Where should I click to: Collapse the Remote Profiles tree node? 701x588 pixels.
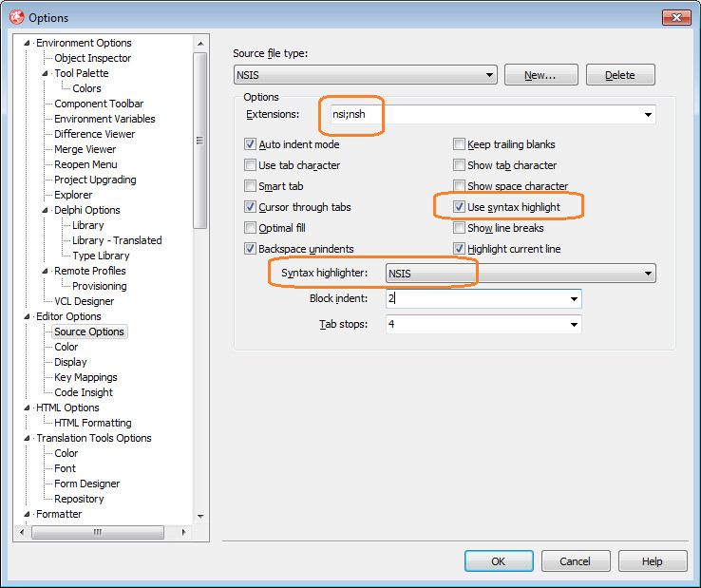[x=45, y=271]
